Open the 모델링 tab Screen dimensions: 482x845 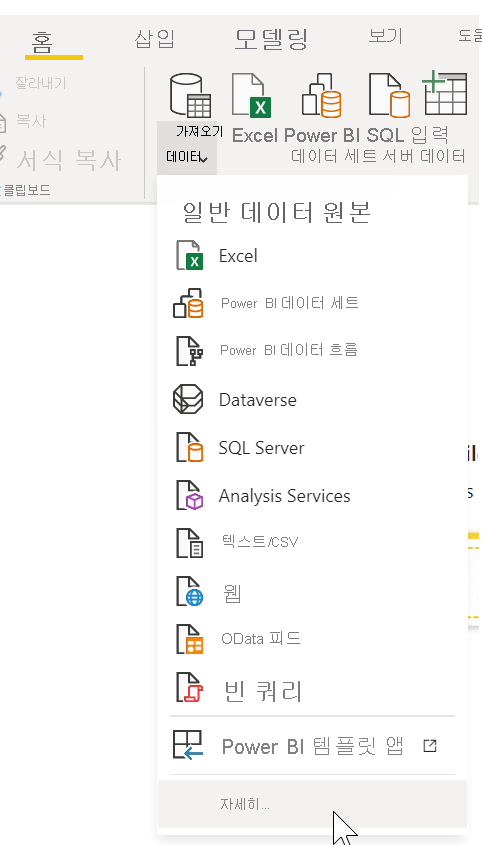point(271,39)
